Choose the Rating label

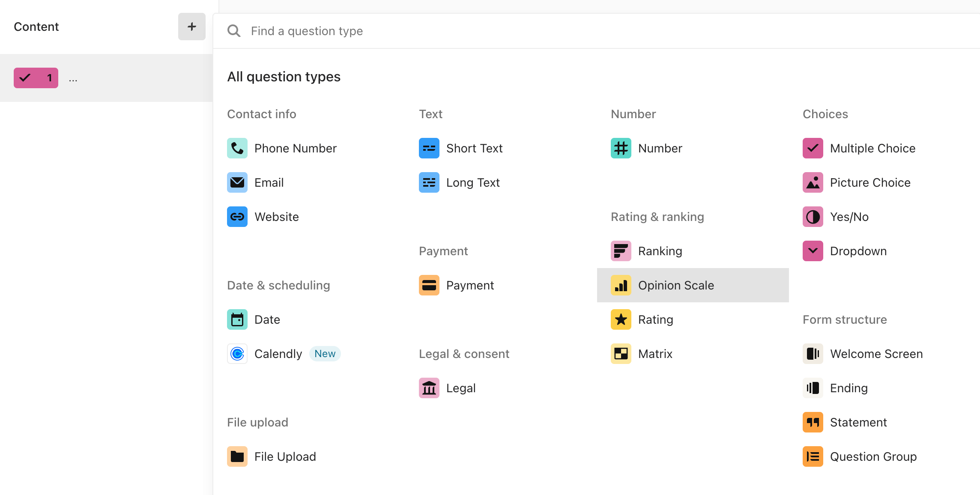656,319
